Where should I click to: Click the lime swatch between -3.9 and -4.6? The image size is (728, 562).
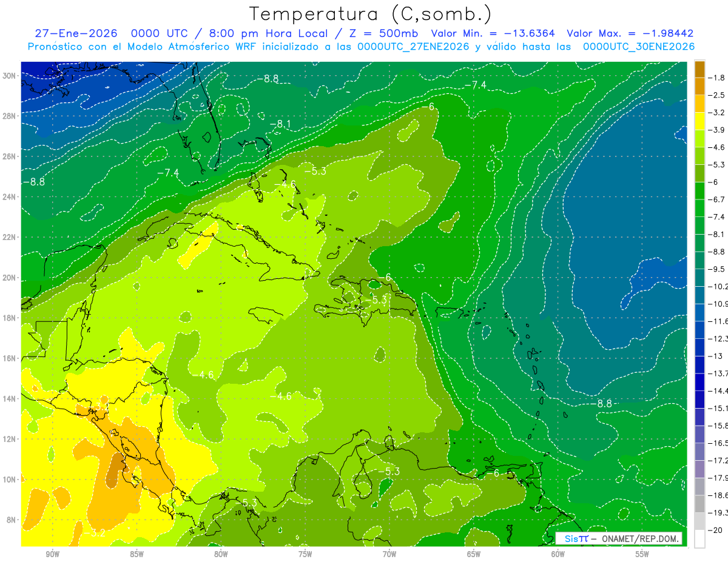(x=699, y=138)
